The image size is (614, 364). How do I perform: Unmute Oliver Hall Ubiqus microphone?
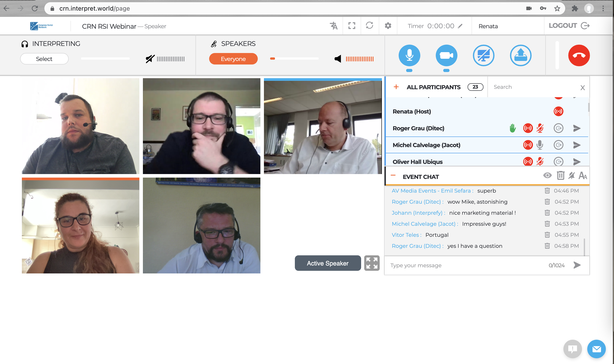pyautogui.click(x=540, y=161)
